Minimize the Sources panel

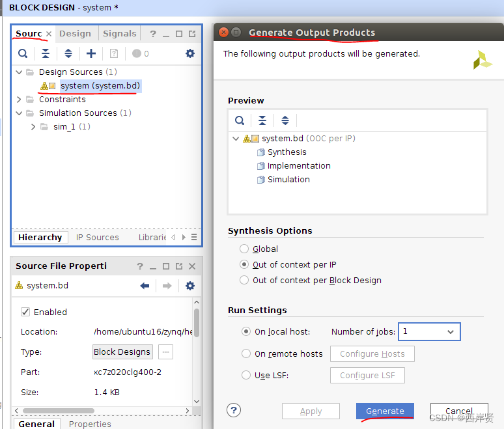click(x=166, y=35)
